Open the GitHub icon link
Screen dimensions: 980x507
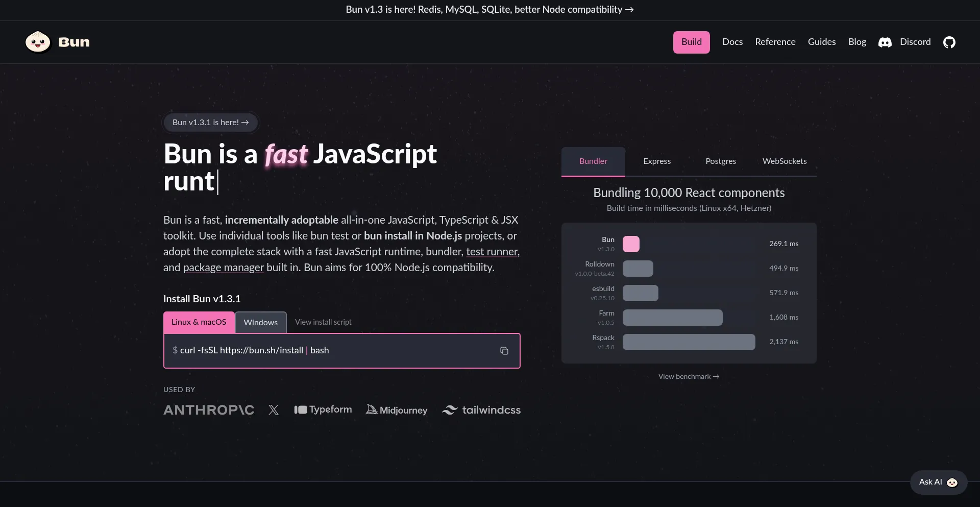(949, 42)
